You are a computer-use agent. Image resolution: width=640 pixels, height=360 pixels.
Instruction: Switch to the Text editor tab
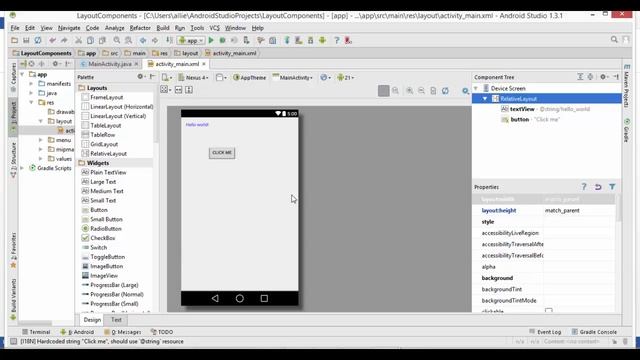click(116, 320)
